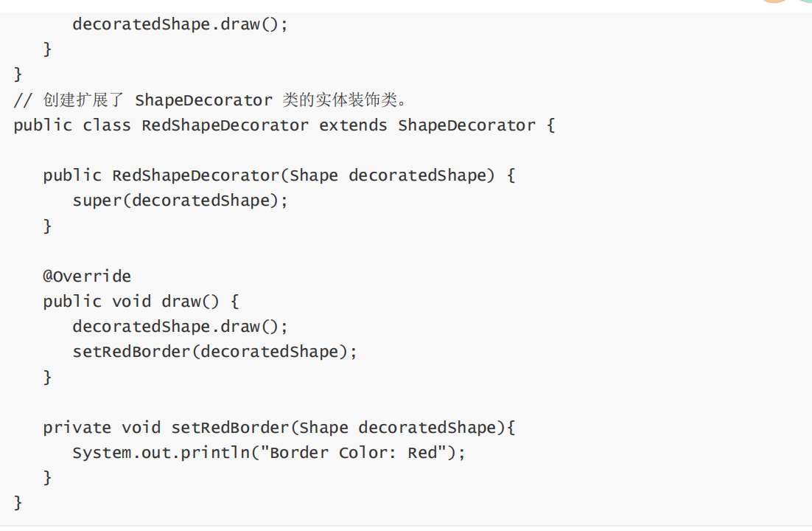Screen dimensions: 812x531
Task: Click the System.out.println statement
Action: tap(269, 453)
